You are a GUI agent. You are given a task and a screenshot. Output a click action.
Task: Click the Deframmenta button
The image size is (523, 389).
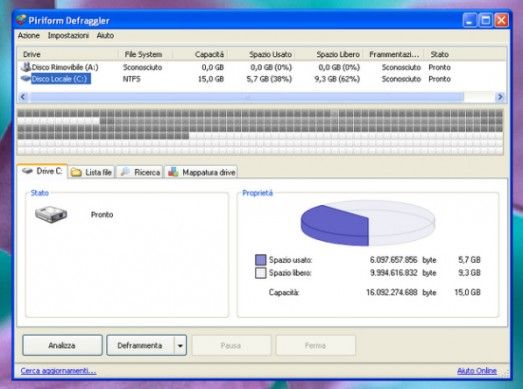coord(140,345)
